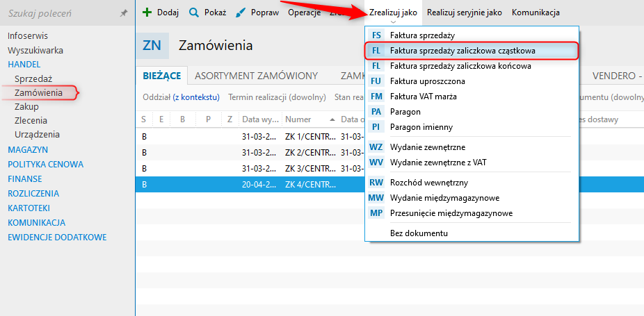Screen dimensions: 644x316
Task: Open Realizuj seryjnie jako menu
Action: tap(464, 13)
